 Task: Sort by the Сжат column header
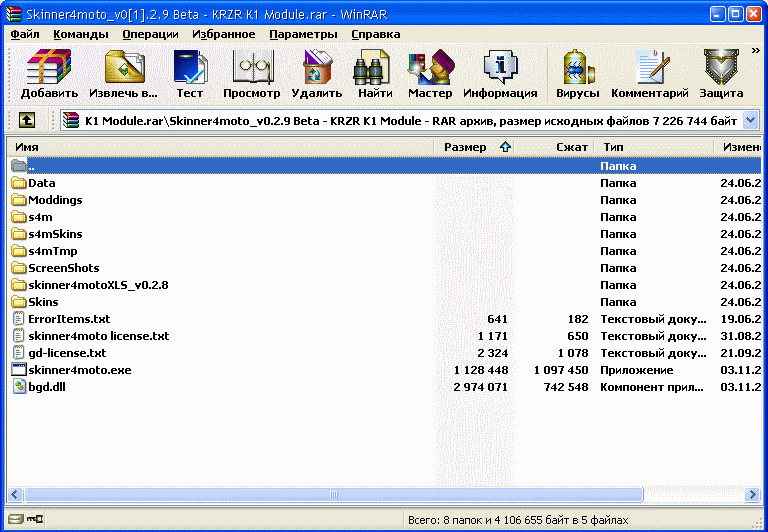coord(554,147)
